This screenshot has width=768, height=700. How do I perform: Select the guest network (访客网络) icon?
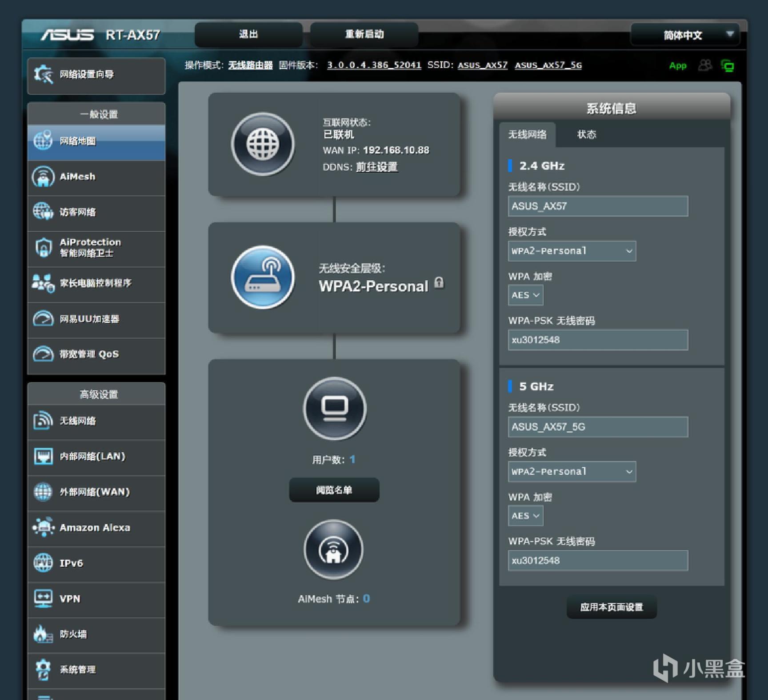[x=43, y=211]
